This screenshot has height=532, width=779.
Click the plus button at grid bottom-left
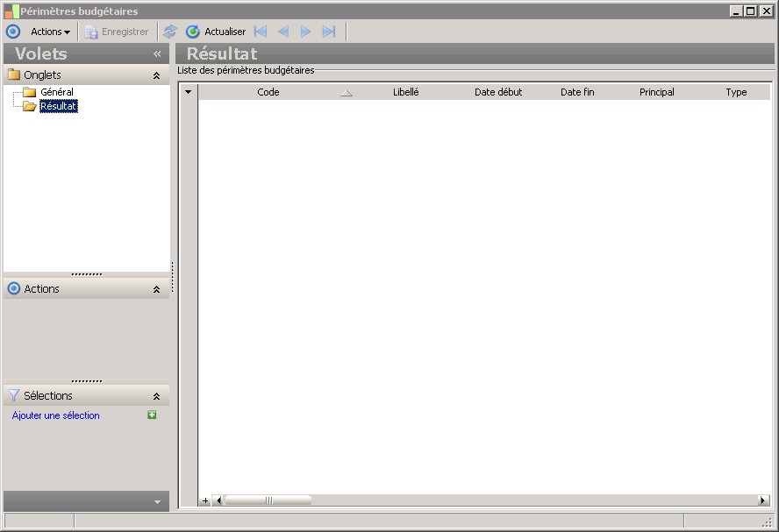(205, 500)
